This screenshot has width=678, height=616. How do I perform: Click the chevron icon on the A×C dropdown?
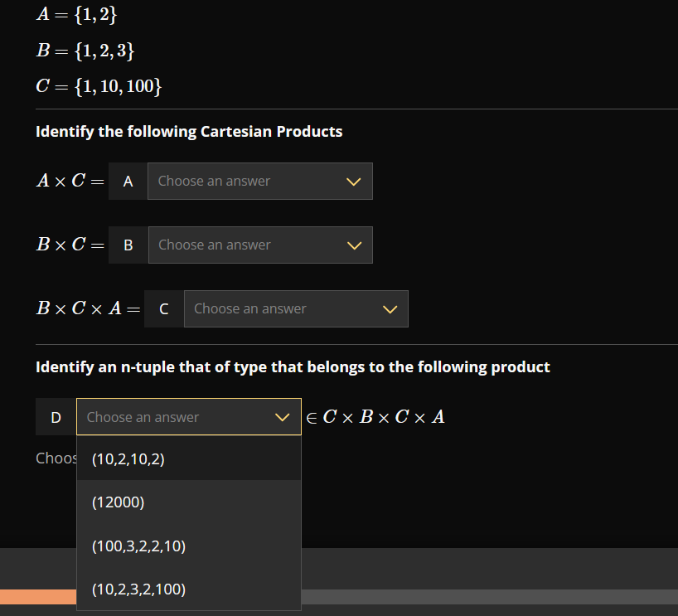(x=354, y=181)
